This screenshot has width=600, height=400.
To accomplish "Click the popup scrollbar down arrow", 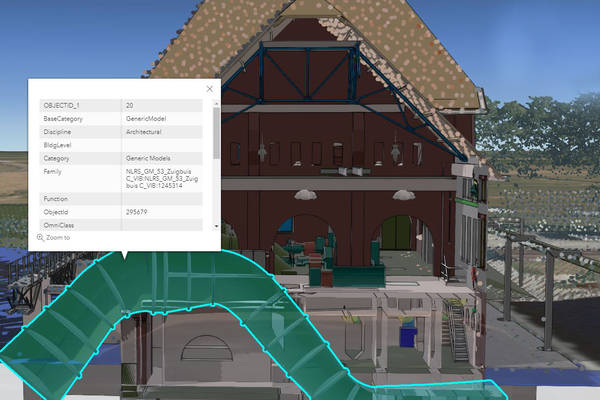I will [x=217, y=227].
